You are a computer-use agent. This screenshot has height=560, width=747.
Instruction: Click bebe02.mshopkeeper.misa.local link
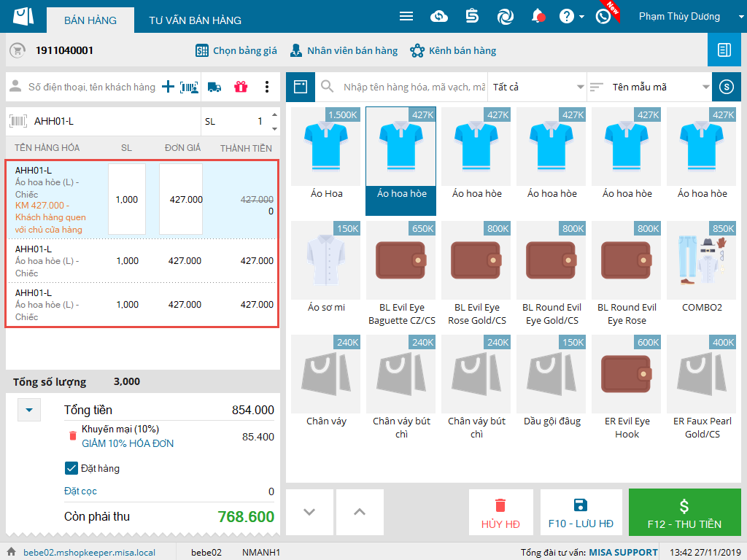click(x=89, y=553)
